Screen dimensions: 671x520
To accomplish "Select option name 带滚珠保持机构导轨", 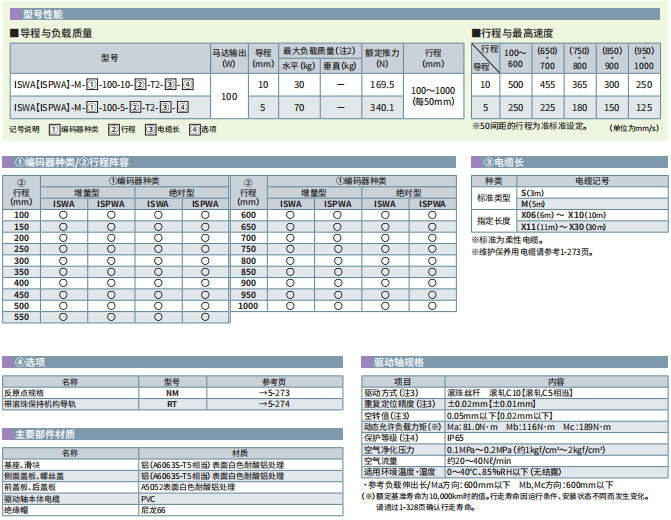I will click(x=40, y=404).
